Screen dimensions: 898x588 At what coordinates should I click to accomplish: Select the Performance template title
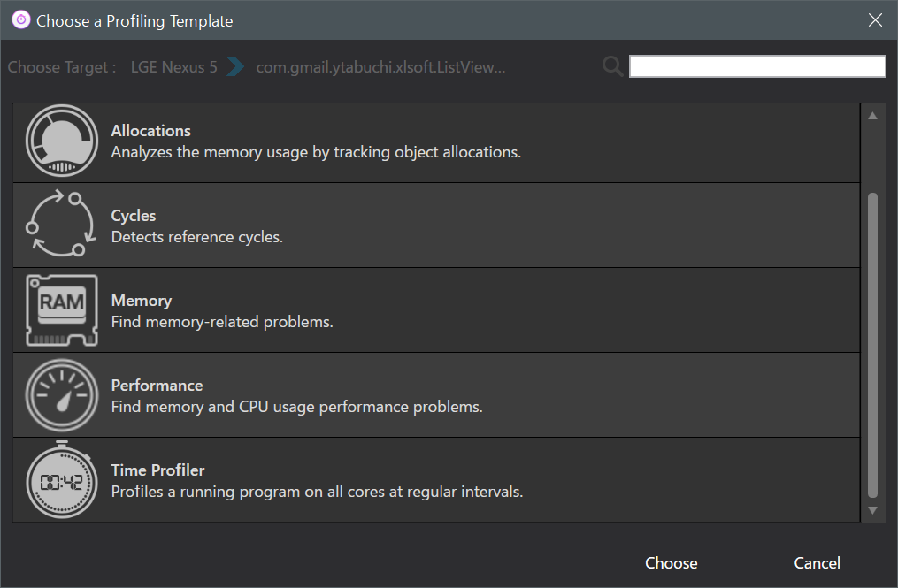click(x=157, y=386)
